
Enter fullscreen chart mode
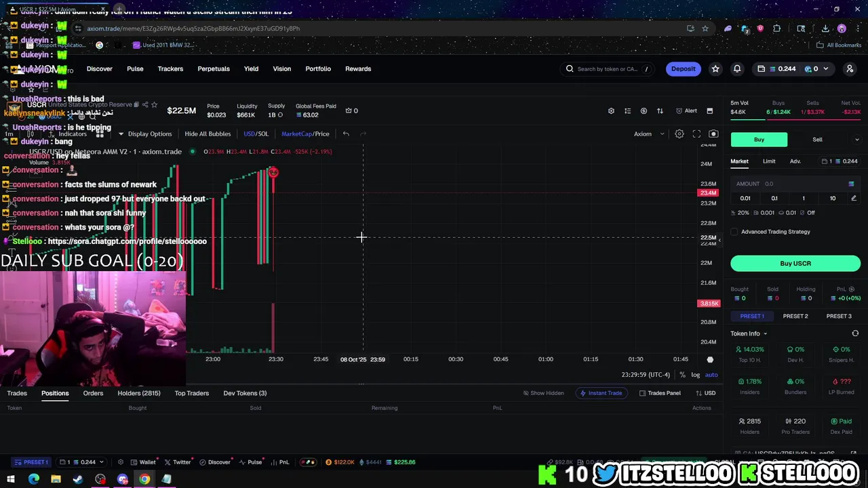(696, 134)
